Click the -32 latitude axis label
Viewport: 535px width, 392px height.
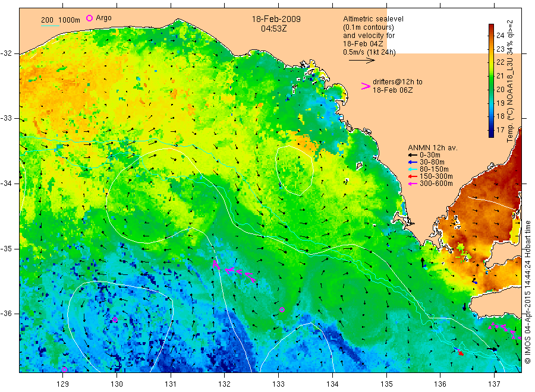(x=6, y=53)
